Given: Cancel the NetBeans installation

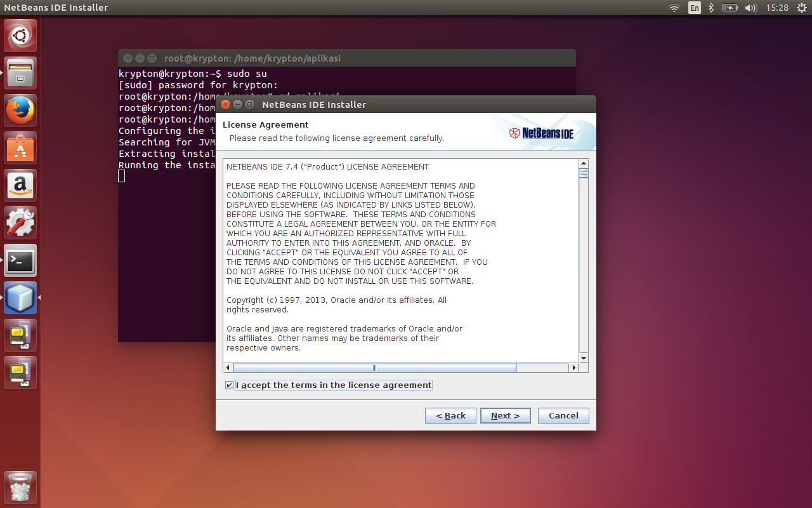Looking at the screenshot, I should 563,415.
